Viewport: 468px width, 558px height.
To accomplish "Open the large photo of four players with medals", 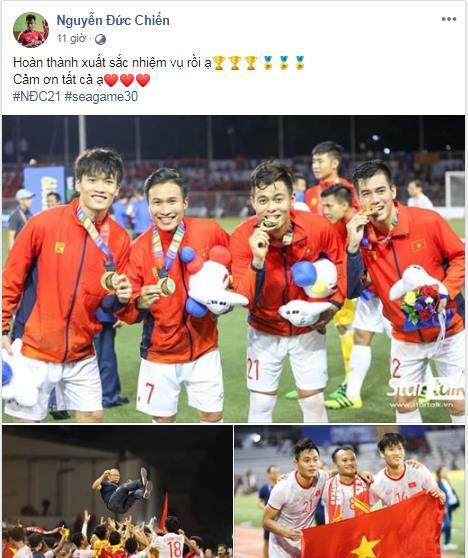I will click(x=233, y=269).
